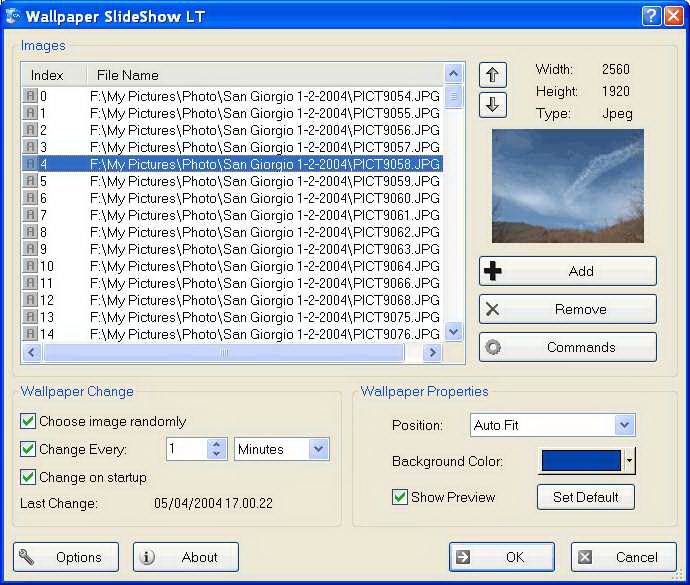The width and height of the screenshot is (690, 585).
Task: Click the blue background color swatch
Action: [581, 461]
